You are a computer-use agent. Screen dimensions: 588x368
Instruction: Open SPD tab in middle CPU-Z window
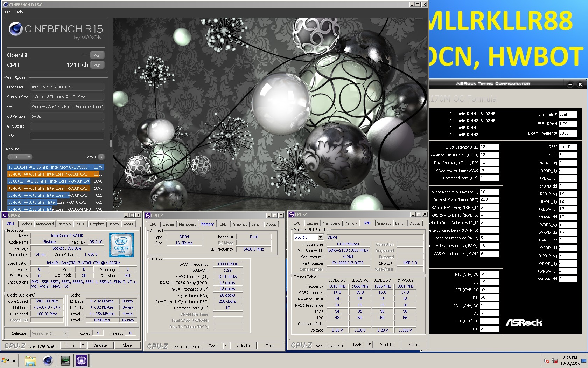click(223, 224)
